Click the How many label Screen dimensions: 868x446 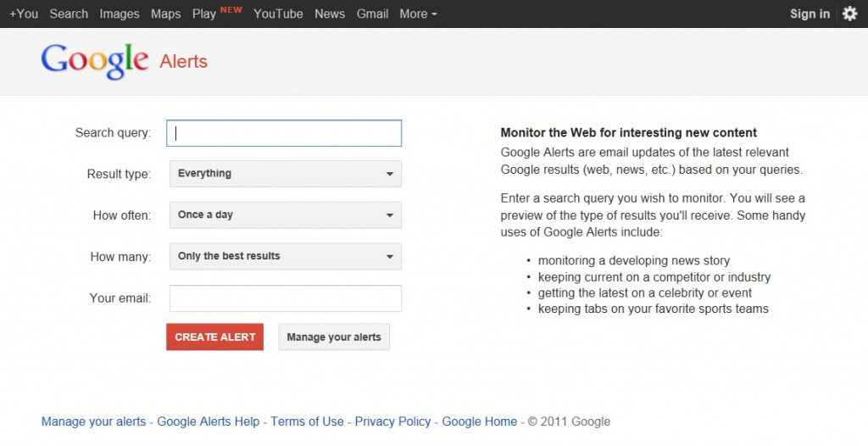pyautogui.click(x=120, y=257)
